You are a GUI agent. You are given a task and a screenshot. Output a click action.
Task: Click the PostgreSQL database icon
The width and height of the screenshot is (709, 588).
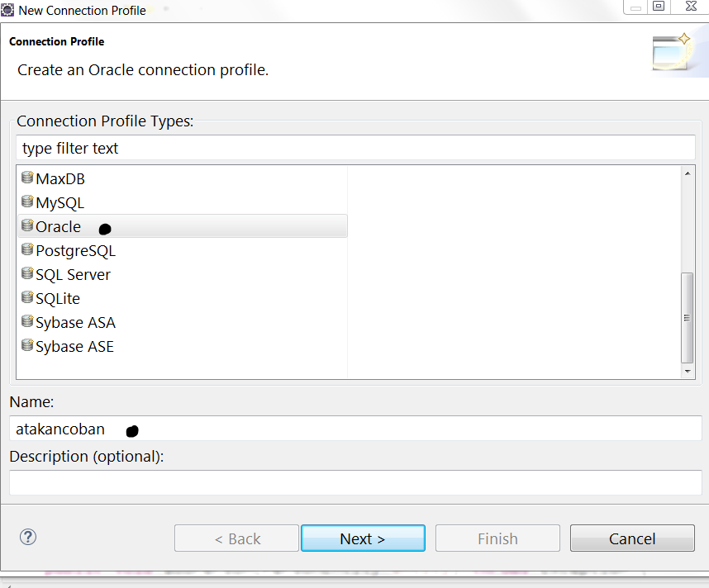(27, 249)
